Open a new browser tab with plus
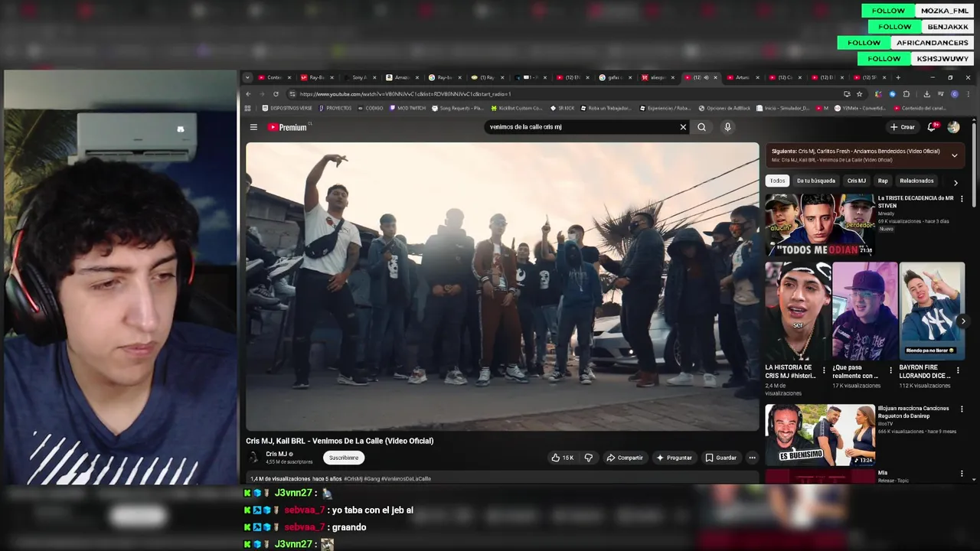 [x=898, y=77]
